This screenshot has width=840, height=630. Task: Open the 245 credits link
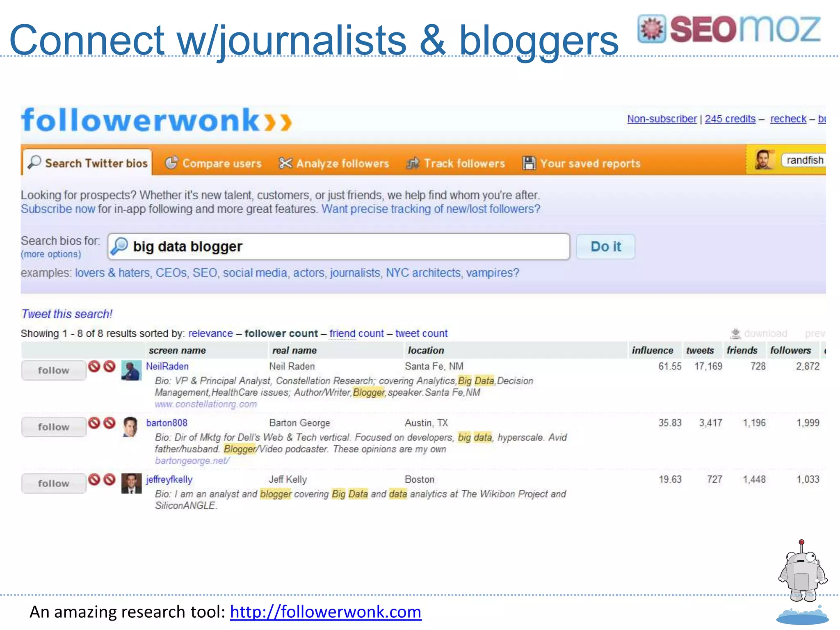coord(730,119)
